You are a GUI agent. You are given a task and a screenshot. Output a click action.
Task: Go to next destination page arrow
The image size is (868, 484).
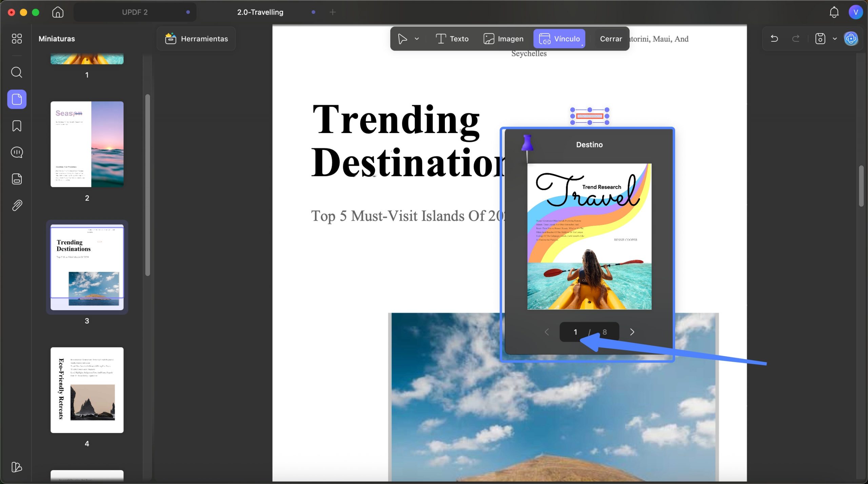[x=632, y=332]
